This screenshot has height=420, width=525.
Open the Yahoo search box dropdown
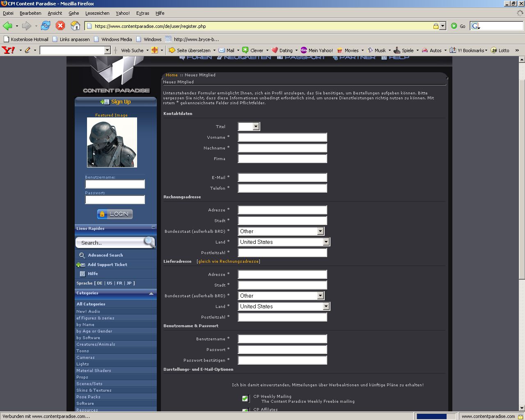pyautogui.click(x=108, y=50)
